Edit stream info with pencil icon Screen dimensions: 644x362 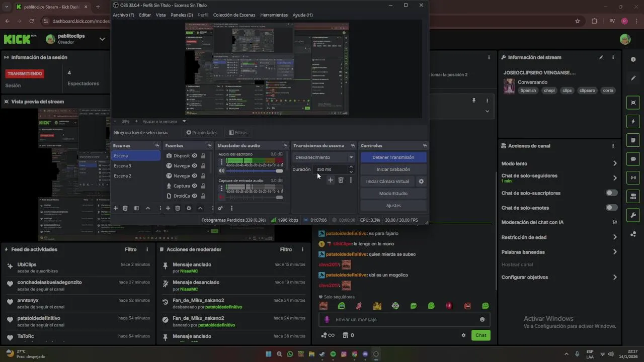pos(601,57)
